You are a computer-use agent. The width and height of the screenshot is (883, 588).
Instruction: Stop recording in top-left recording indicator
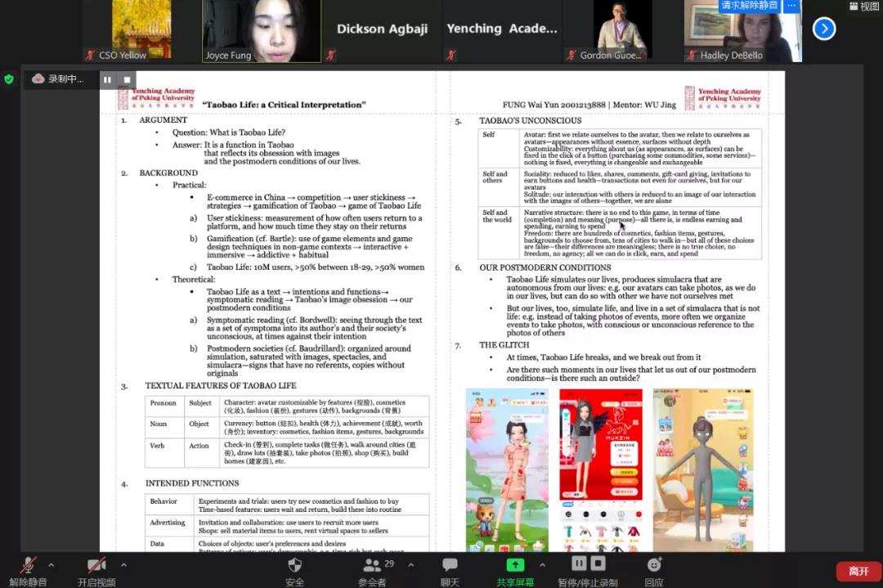coord(127,79)
